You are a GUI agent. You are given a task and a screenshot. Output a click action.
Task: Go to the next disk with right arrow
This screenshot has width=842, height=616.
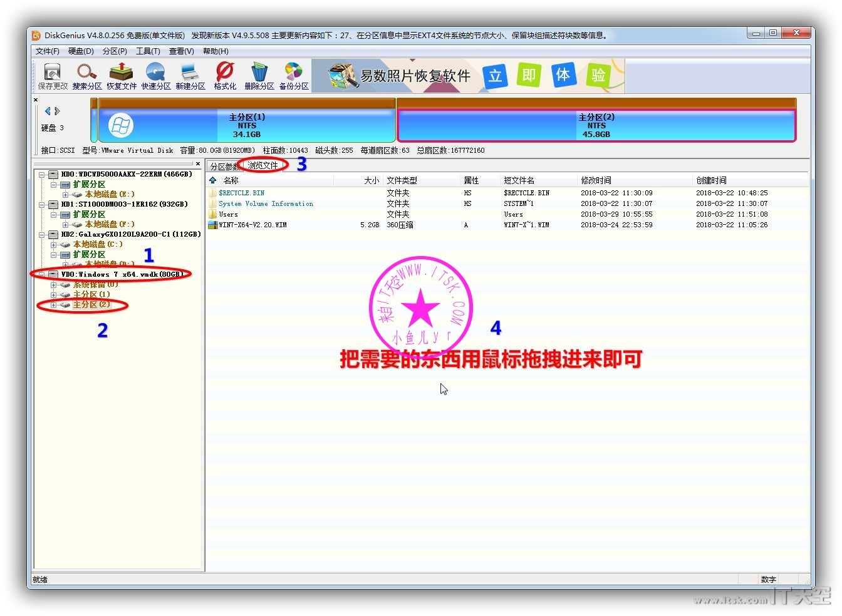tap(58, 111)
